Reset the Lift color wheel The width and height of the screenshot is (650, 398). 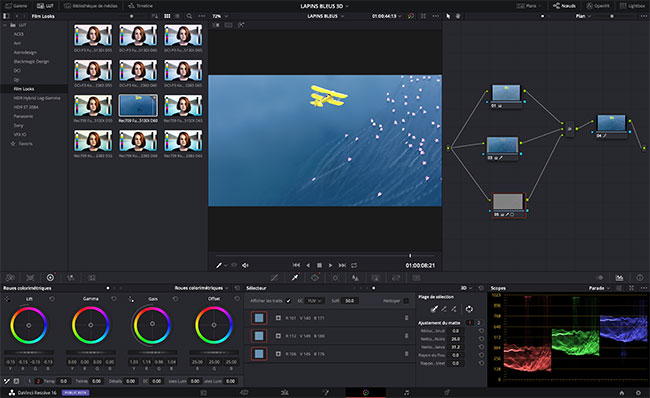point(52,298)
